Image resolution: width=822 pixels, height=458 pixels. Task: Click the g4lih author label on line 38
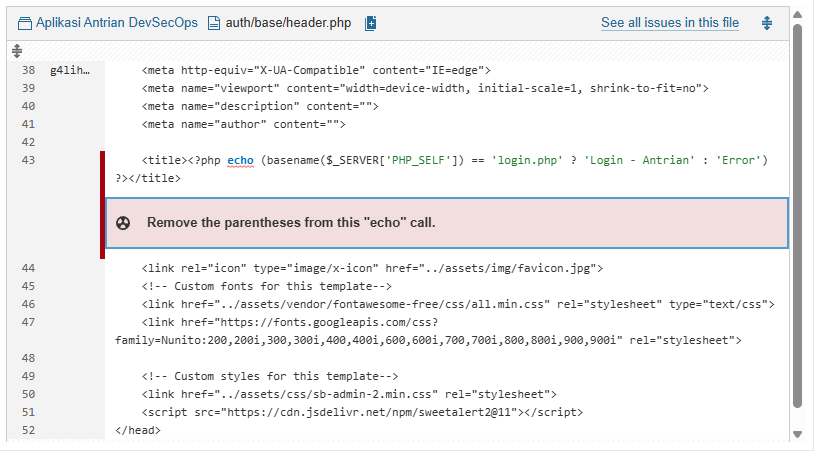tap(70, 71)
